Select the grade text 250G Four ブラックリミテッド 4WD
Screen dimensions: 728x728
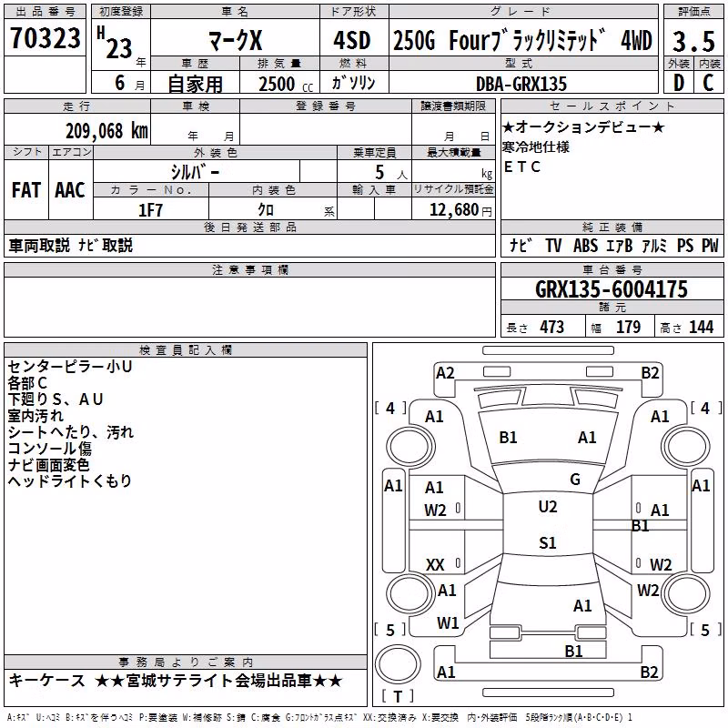pyautogui.click(x=522, y=40)
